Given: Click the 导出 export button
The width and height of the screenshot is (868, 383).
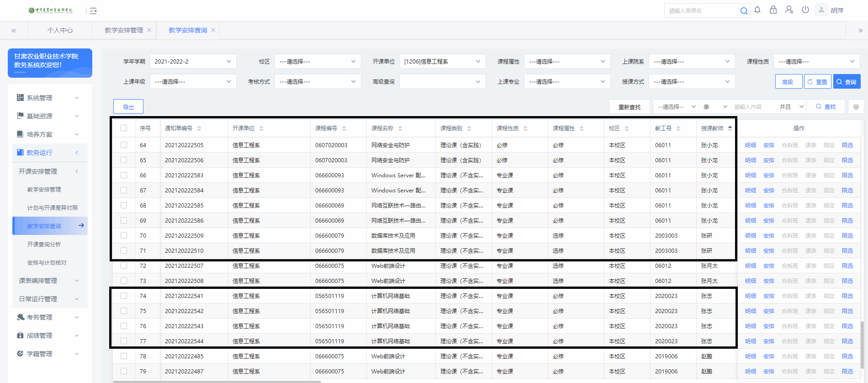Looking at the screenshot, I should tap(128, 107).
